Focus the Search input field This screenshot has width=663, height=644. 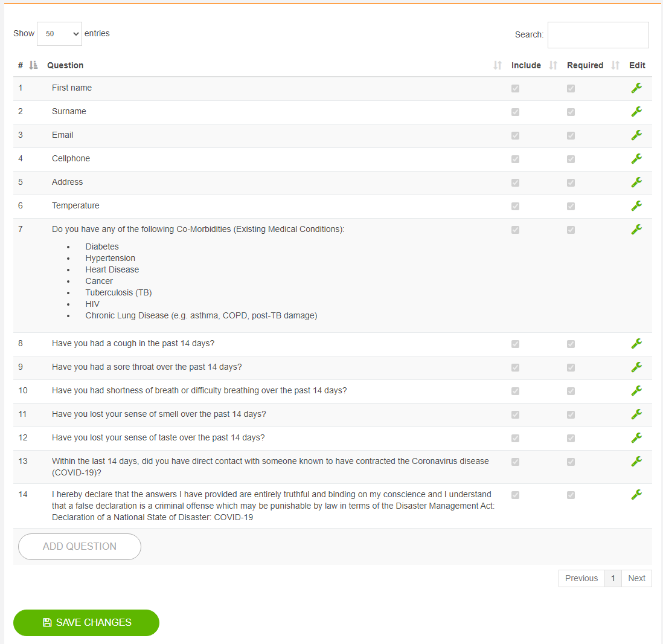(x=598, y=35)
